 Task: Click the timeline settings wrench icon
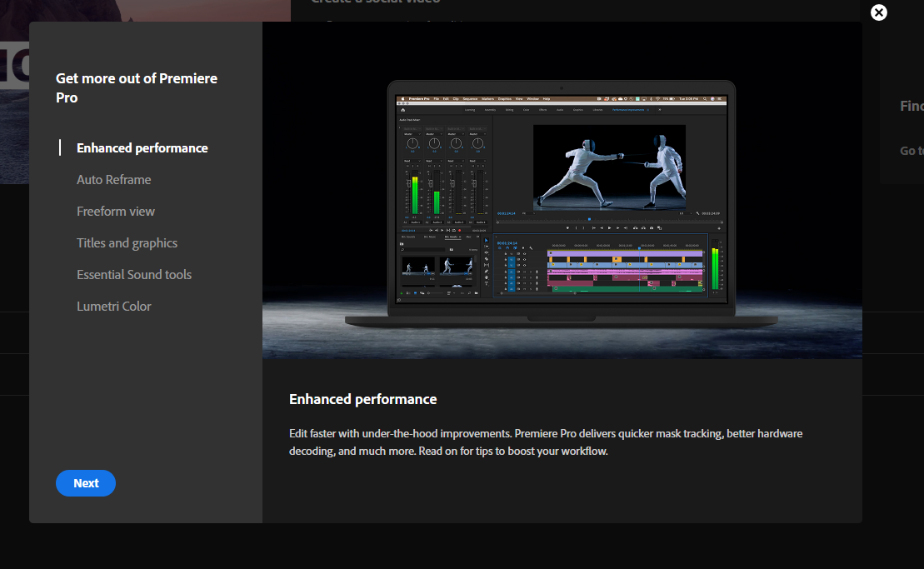pos(529,247)
